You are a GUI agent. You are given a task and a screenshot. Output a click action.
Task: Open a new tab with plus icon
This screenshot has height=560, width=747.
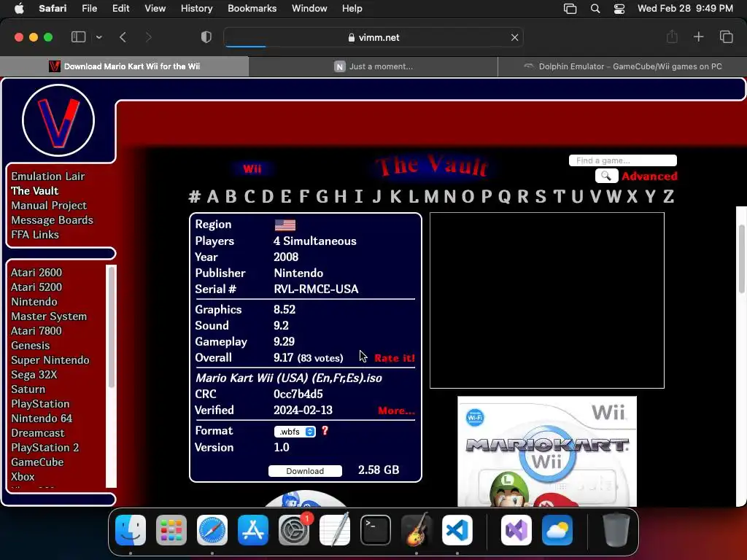(698, 36)
